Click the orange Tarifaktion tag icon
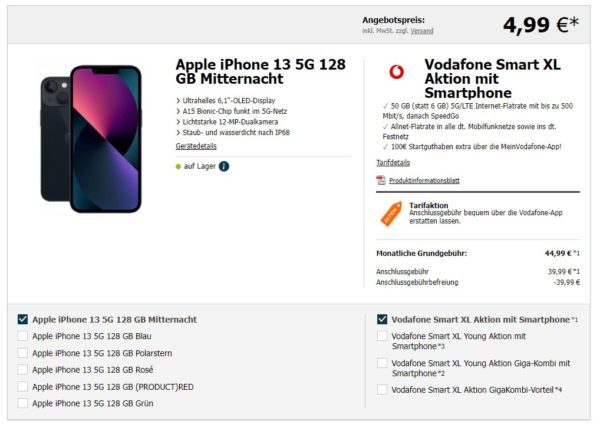The width and height of the screenshot is (600, 424). click(391, 214)
